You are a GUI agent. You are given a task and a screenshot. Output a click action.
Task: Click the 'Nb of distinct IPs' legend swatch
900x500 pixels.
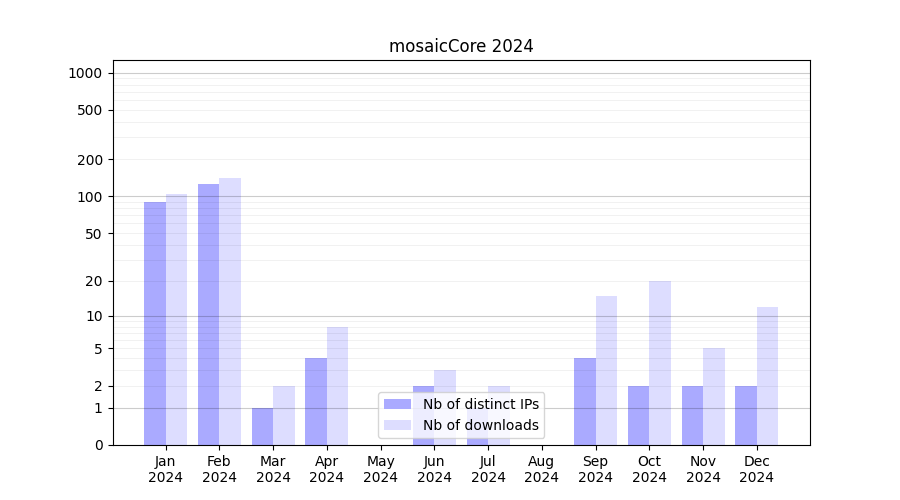pyautogui.click(x=397, y=404)
